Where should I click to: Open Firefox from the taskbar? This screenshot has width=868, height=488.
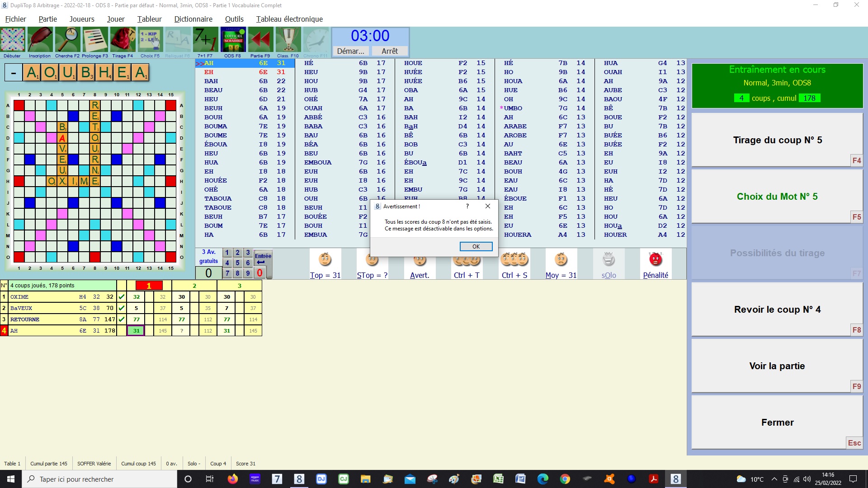233,479
